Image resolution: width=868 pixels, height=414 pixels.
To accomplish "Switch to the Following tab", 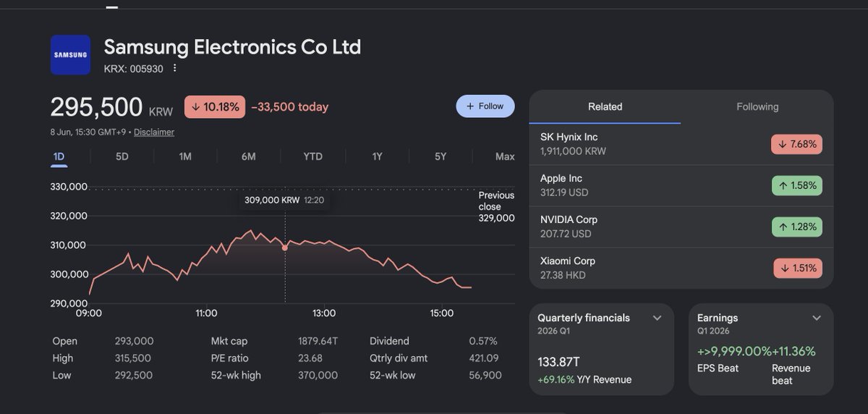I will click(757, 106).
